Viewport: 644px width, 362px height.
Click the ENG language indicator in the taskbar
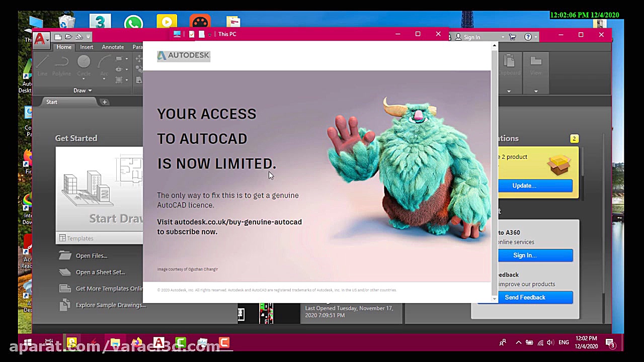tap(563, 343)
